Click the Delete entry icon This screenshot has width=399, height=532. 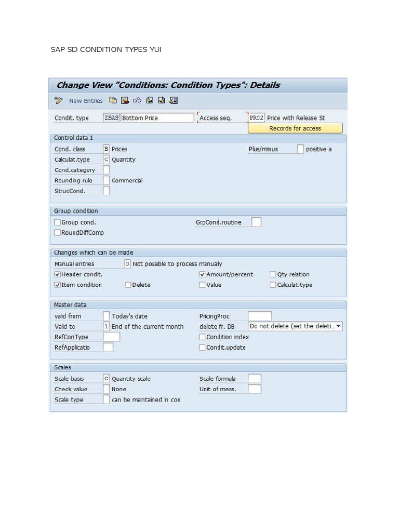point(125,100)
